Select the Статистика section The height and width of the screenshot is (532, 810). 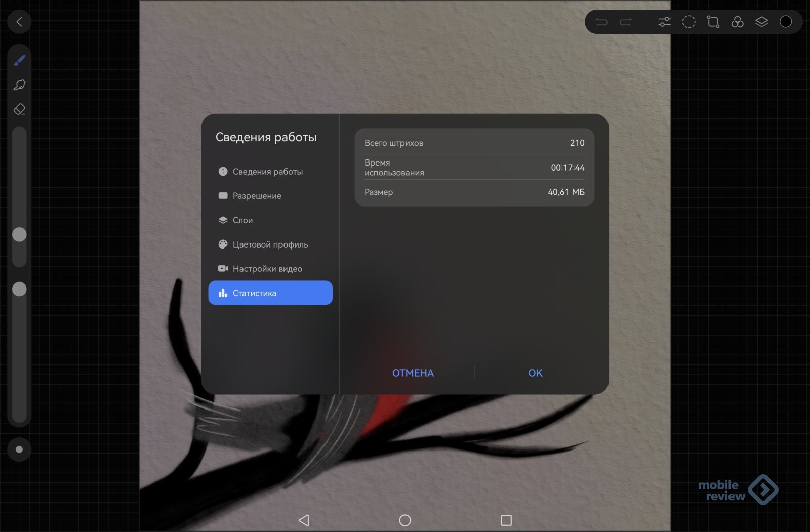(x=270, y=293)
